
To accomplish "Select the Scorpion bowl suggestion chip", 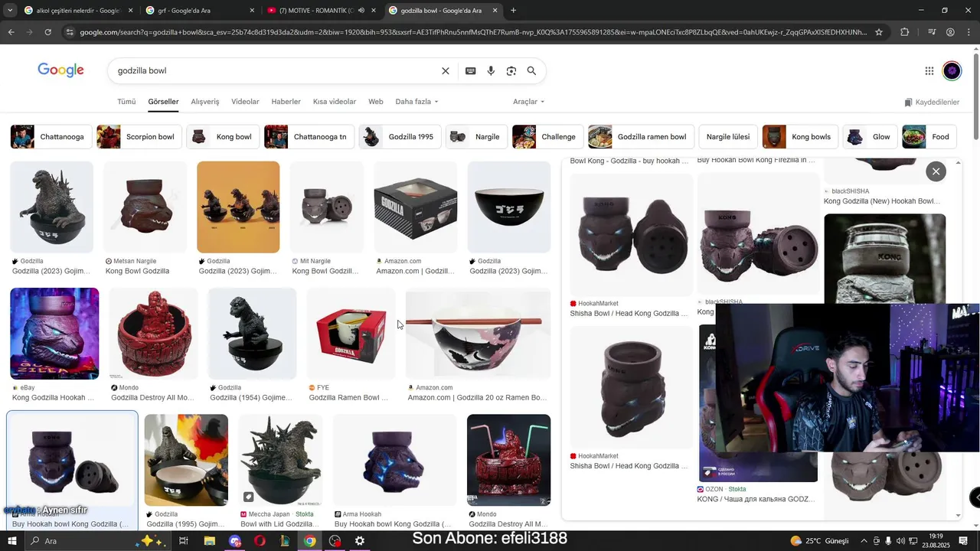I will pos(139,137).
